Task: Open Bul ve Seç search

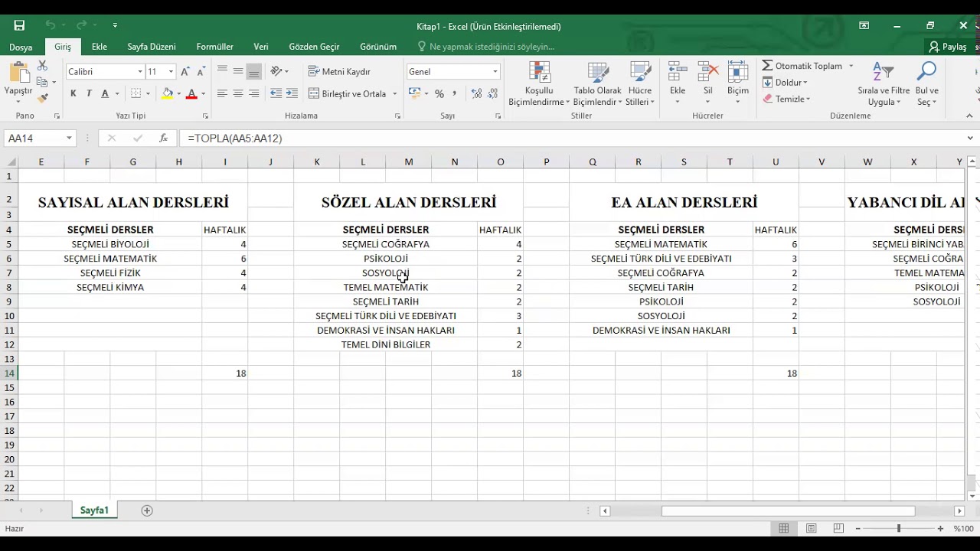Action: [x=926, y=83]
